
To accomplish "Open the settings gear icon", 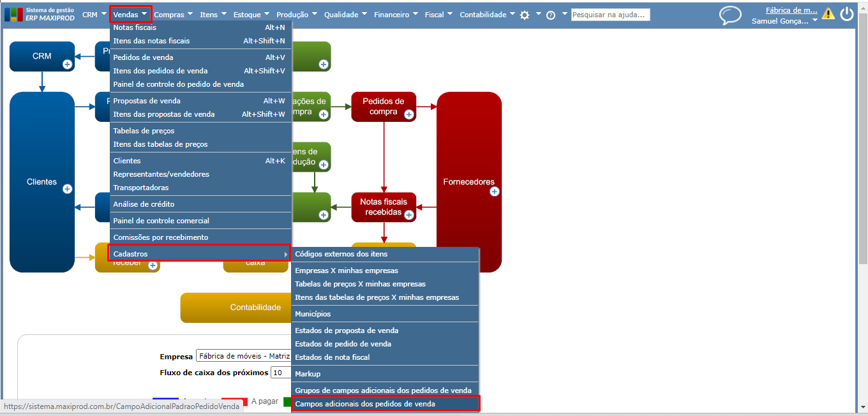I will [x=525, y=15].
